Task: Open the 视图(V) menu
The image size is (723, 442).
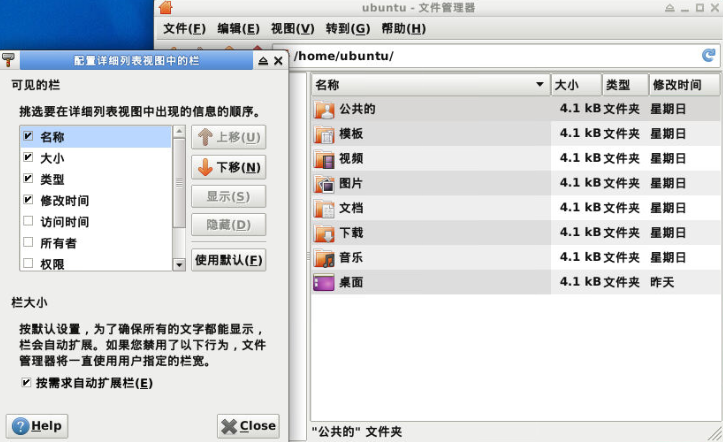Action: tap(292, 28)
